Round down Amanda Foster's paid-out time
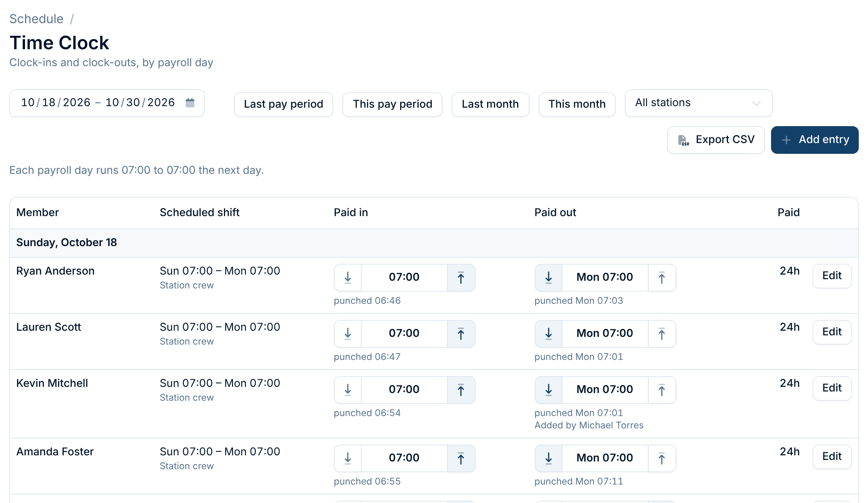 pyautogui.click(x=549, y=458)
